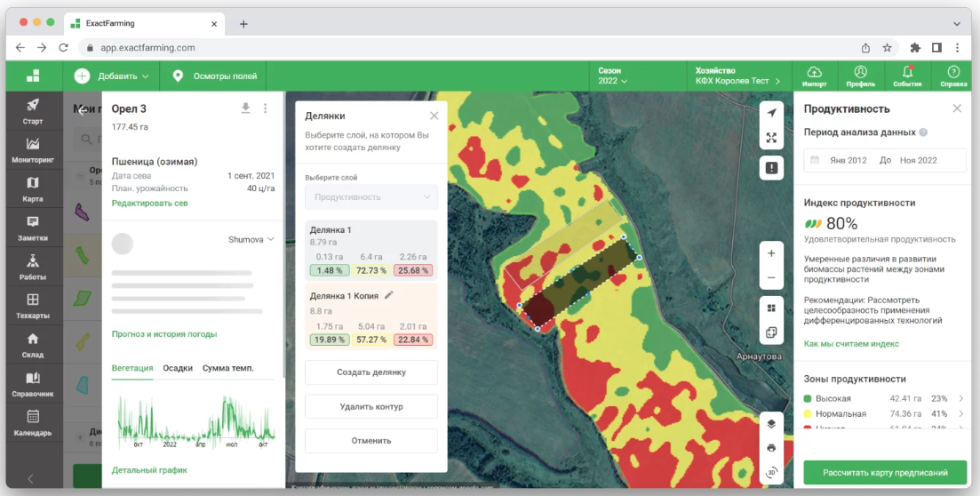Zoom in on the map
Viewport: 980px width, 496px height.
771,253
